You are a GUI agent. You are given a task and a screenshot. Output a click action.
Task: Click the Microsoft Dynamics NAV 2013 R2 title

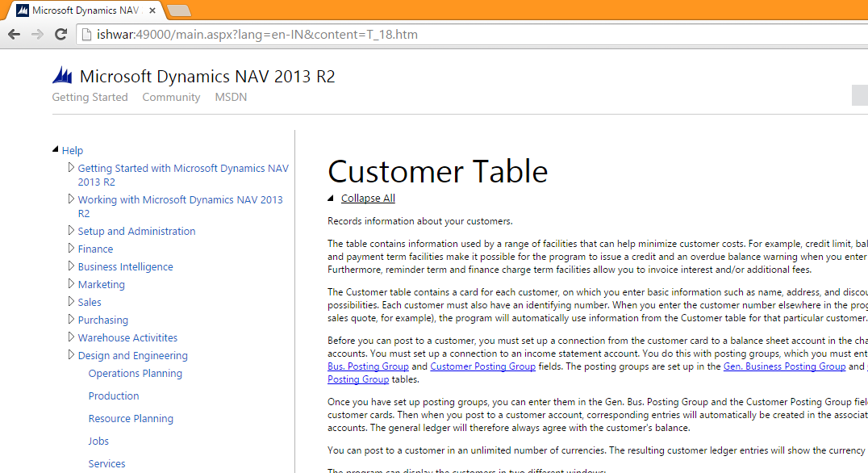coord(207,77)
